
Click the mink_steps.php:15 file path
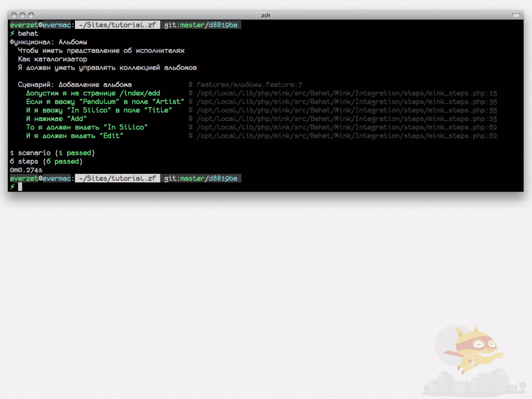click(x=347, y=93)
